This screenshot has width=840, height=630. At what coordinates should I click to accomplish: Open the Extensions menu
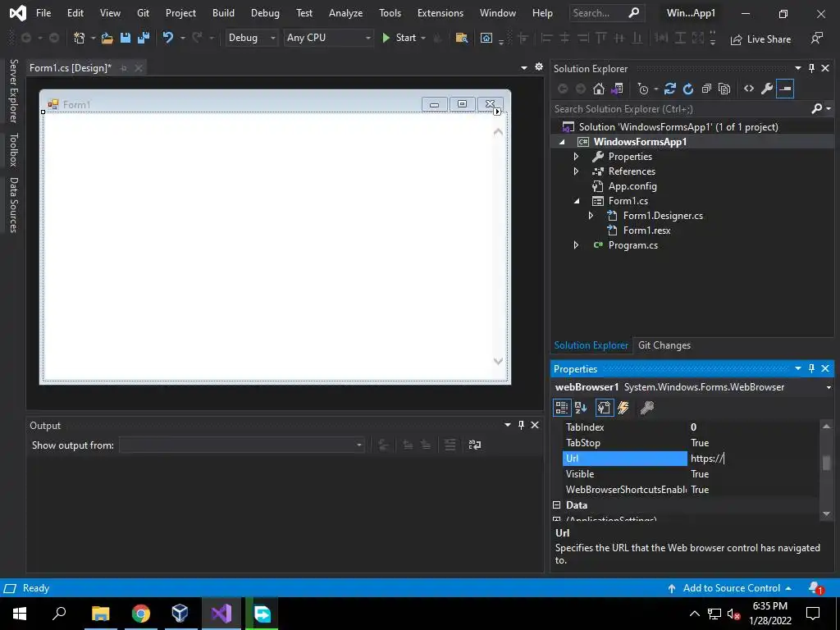tap(441, 13)
